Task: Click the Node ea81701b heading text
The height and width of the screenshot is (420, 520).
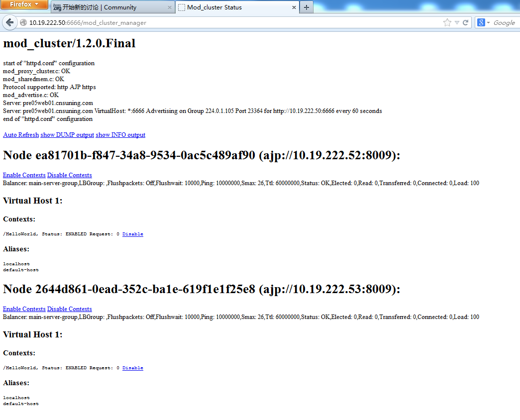Action: (202, 155)
